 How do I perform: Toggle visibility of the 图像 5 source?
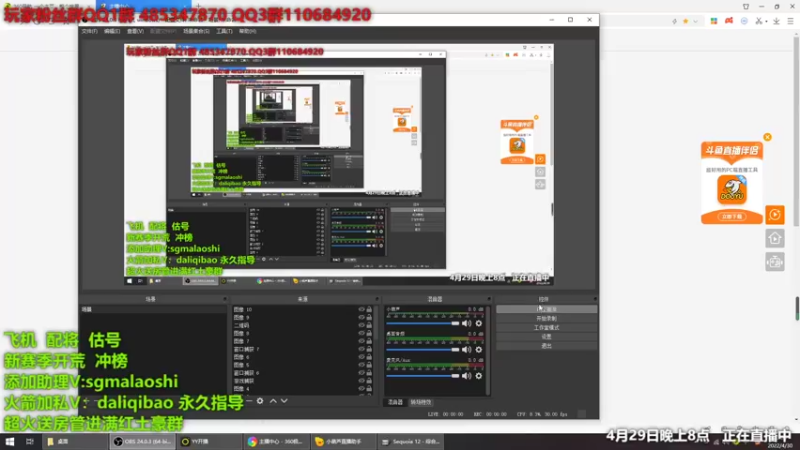coord(361,365)
